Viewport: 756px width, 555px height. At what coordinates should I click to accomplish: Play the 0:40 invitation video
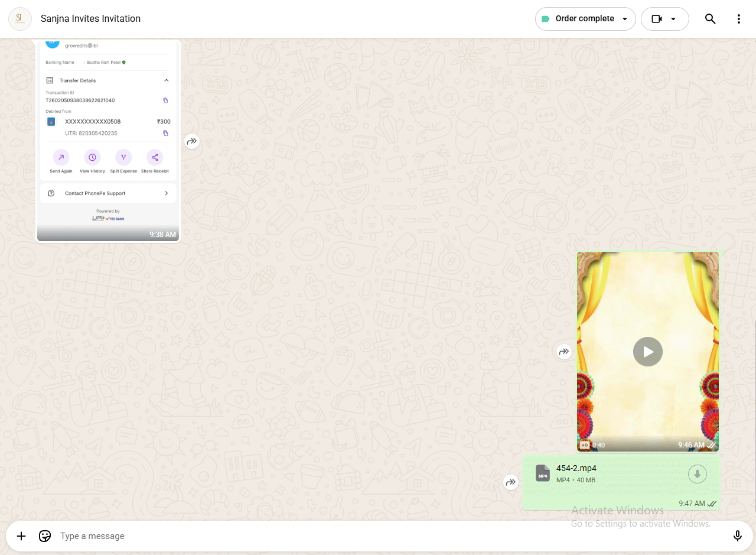648,352
